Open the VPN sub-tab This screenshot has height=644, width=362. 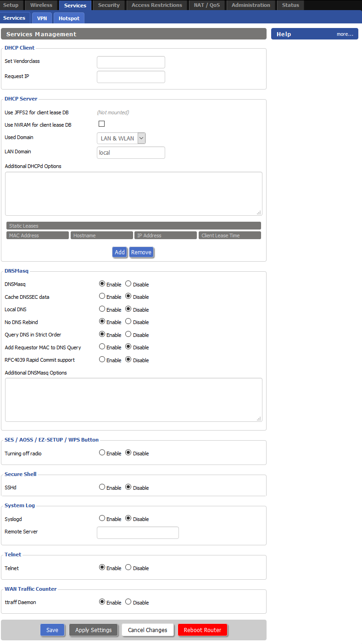tap(42, 18)
